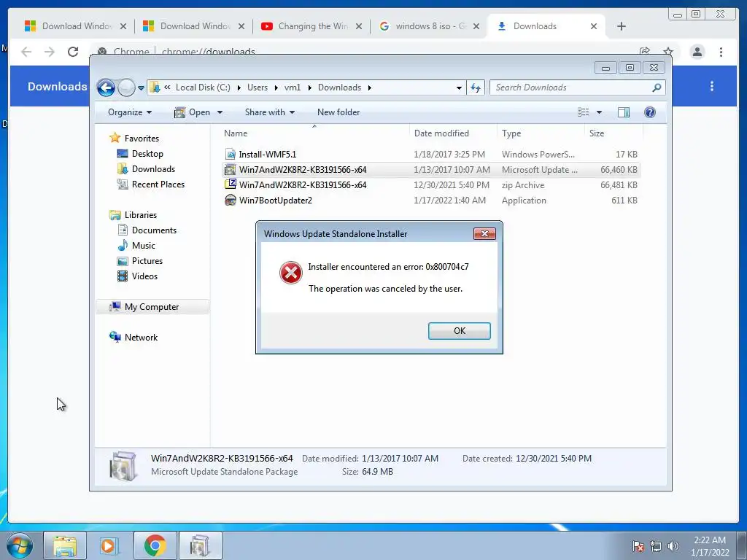Open Windows Explorer from the taskbar
The image size is (747, 560).
65,545
